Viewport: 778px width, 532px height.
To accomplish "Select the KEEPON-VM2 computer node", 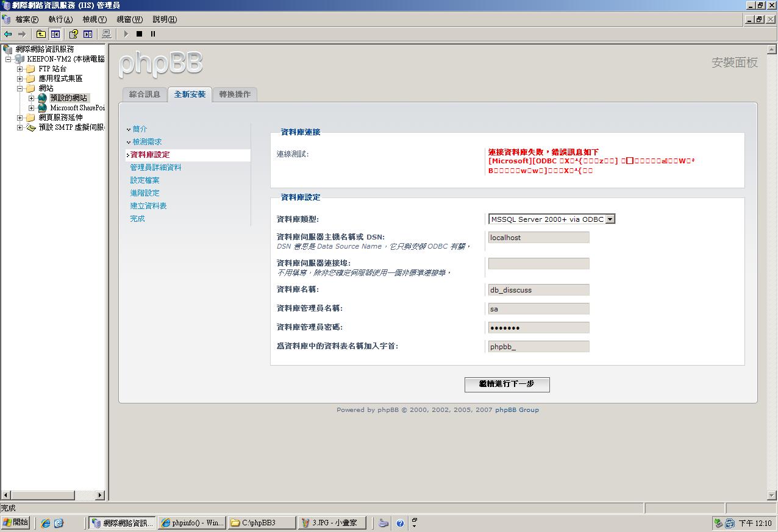I will [66, 59].
